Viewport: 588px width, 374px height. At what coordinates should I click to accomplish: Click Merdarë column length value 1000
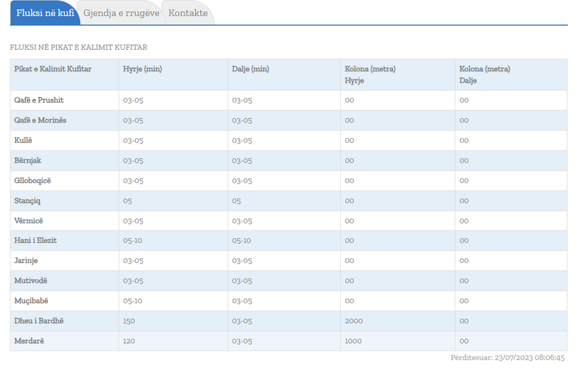point(353,341)
